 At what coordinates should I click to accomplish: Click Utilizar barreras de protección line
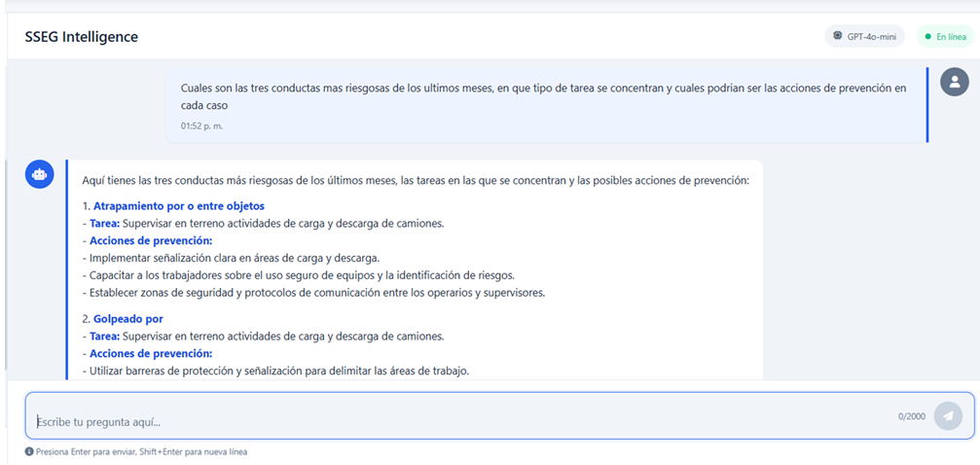[x=275, y=371]
